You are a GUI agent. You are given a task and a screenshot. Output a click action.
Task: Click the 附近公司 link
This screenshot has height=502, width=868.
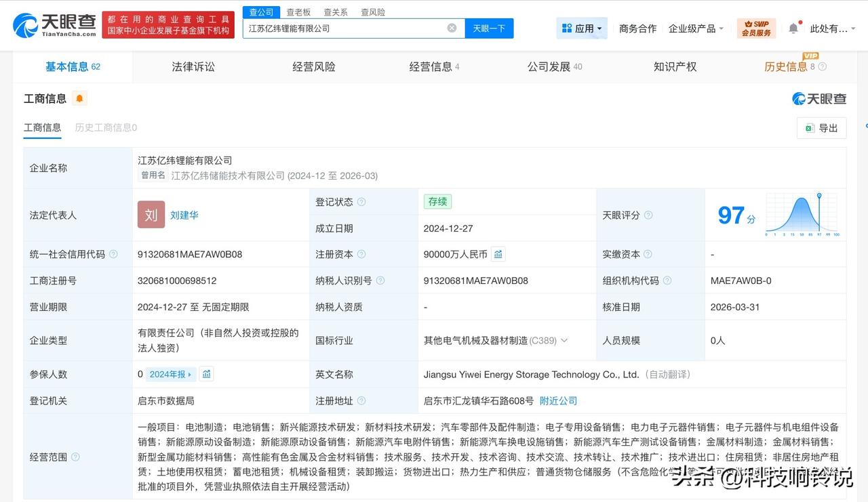[557, 400]
